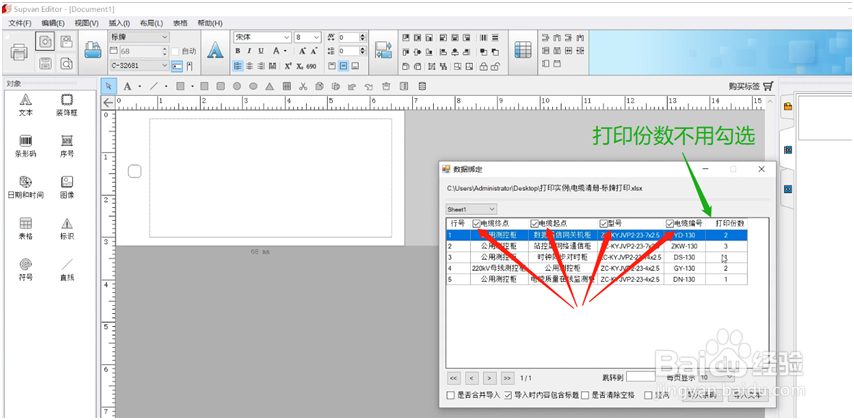The image size is (854, 420).
Task: Go to first page with << button
Action: [454, 378]
